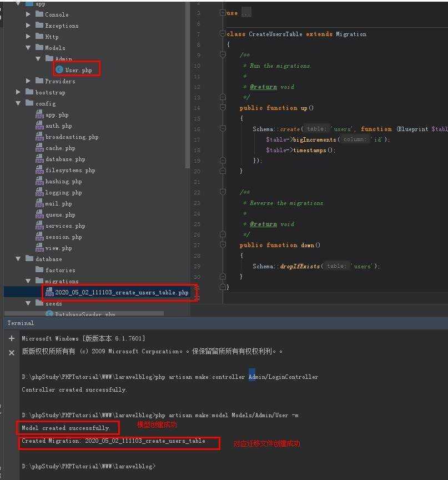Open the Terminal tool window tab
Viewport: 448px width, 480px height.
pos(21,323)
